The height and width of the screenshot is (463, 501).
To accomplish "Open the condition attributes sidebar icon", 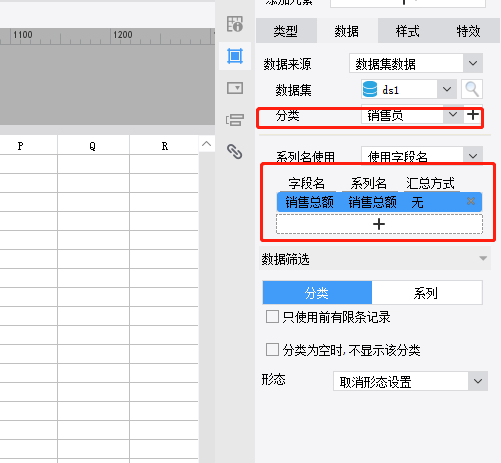I will [x=235, y=120].
